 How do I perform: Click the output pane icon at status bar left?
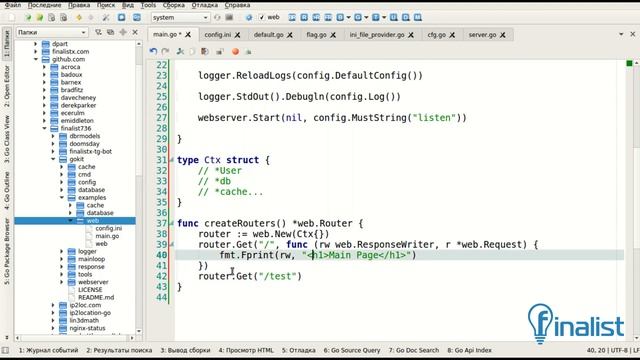pyautogui.click(x=5, y=350)
